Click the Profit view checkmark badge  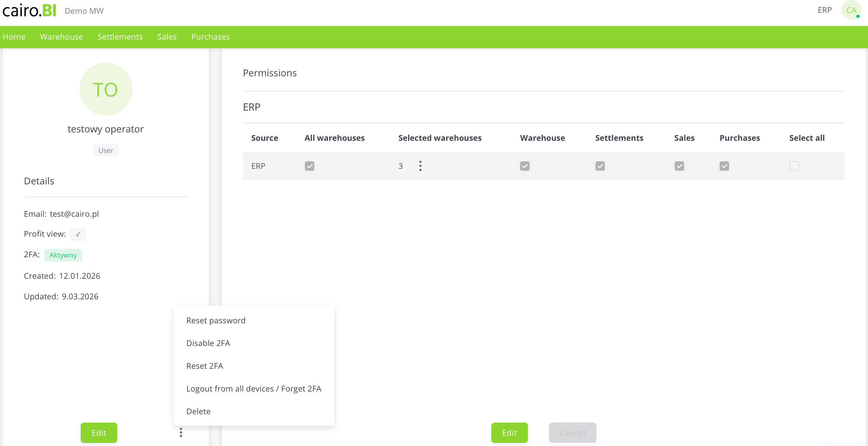point(78,234)
